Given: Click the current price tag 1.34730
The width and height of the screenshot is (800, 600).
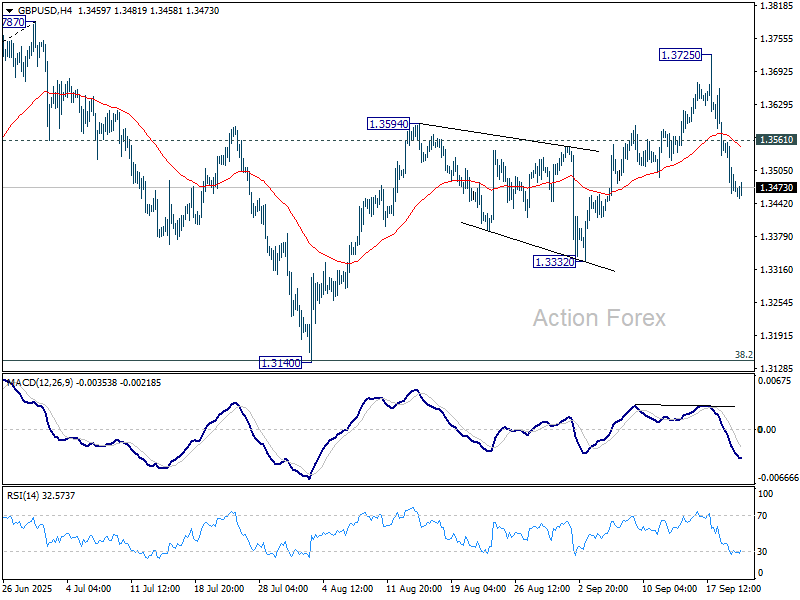Looking at the screenshot, I should (776, 188).
